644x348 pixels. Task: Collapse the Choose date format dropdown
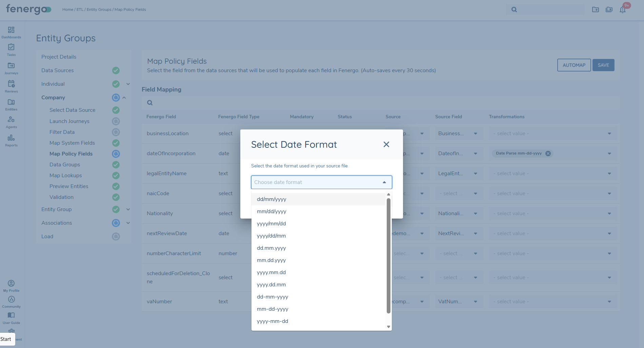[384, 182]
